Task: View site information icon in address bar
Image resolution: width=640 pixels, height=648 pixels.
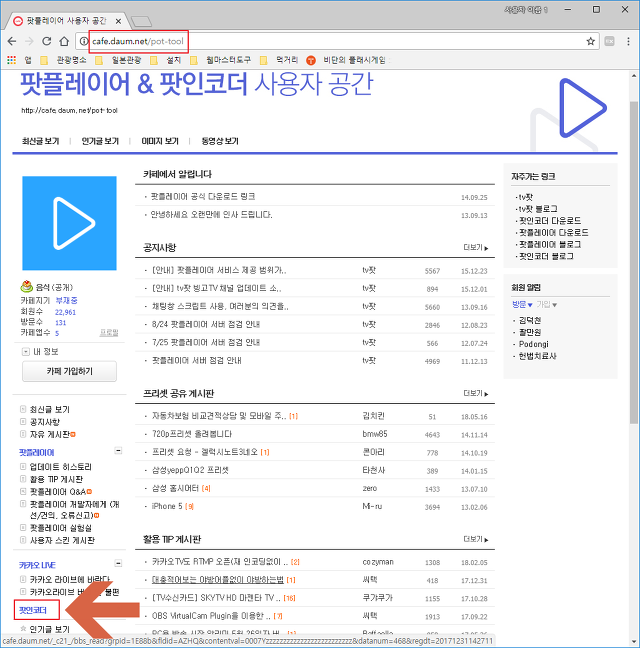Action: (84, 41)
